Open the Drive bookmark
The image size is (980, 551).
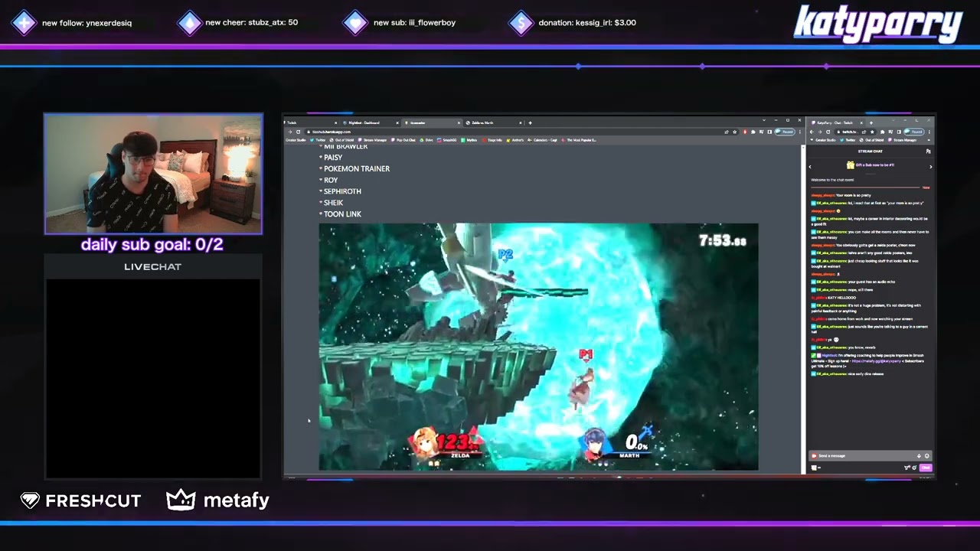[427, 140]
